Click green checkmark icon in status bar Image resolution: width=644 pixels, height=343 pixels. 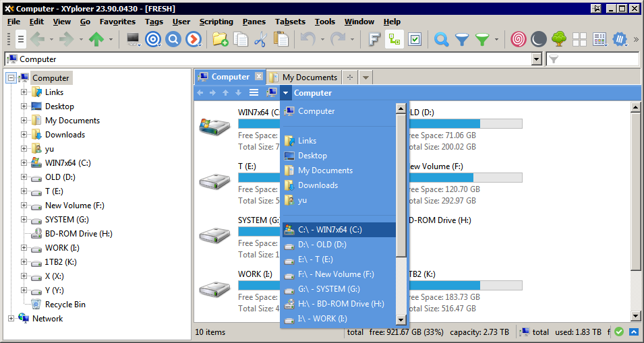(619, 332)
